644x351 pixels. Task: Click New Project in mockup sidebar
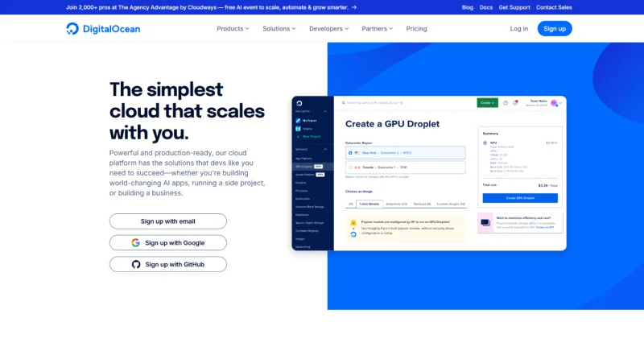click(312, 136)
